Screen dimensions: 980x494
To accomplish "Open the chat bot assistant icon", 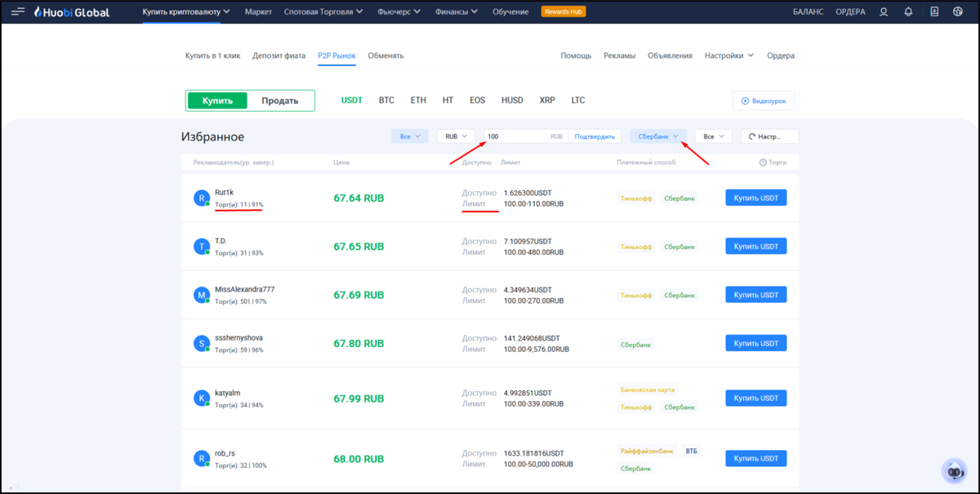I will (x=954, y=471).
